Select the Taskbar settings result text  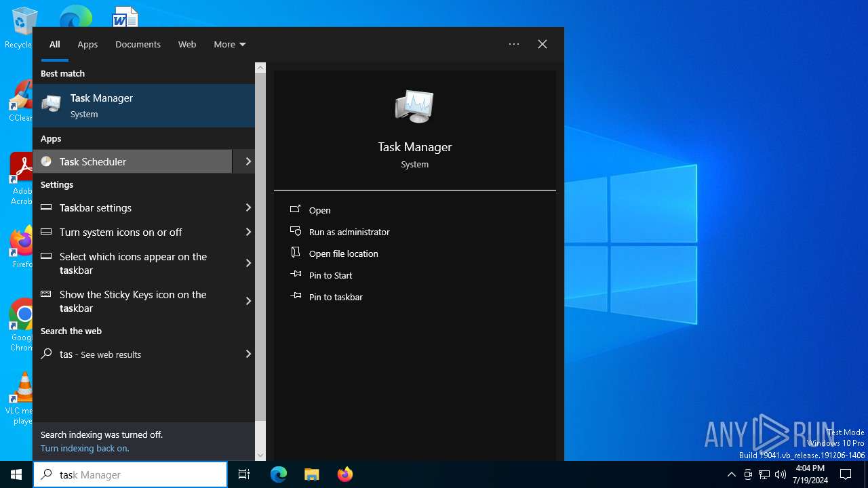point(96,207)
